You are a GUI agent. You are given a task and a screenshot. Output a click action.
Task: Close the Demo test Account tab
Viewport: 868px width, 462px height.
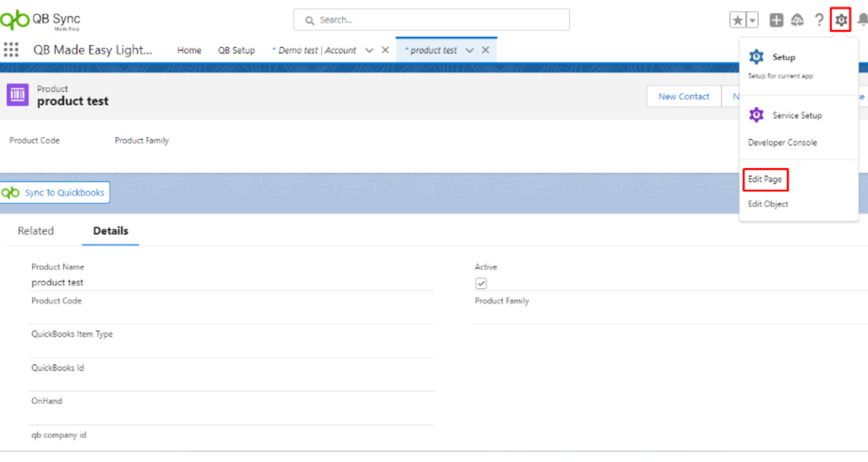pos(385,50)
